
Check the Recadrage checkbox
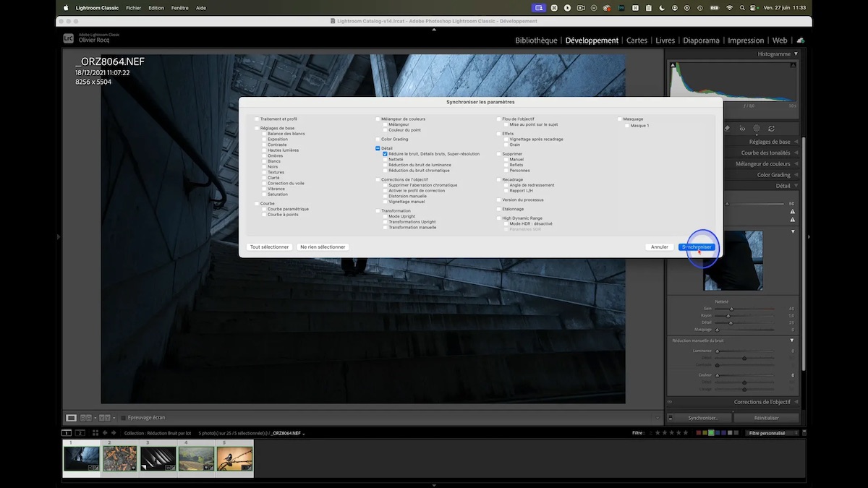click(498, 179)
